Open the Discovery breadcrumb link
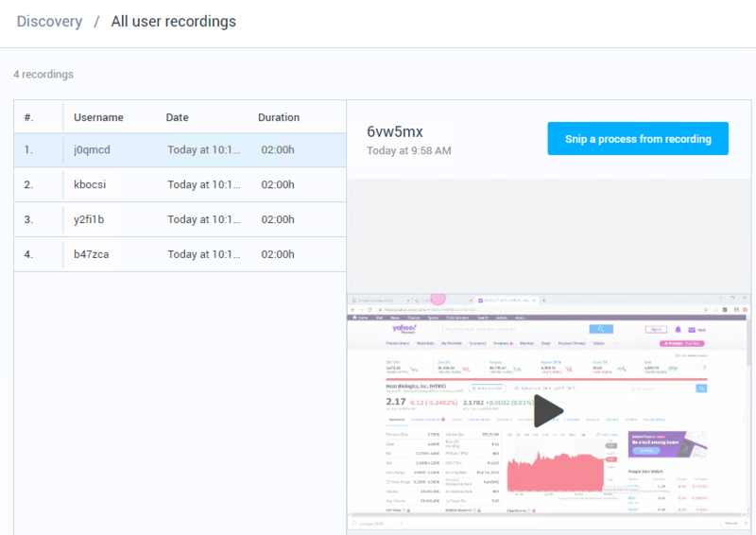The height and width of the screenshot is (535, 756). tap(49, 21)
